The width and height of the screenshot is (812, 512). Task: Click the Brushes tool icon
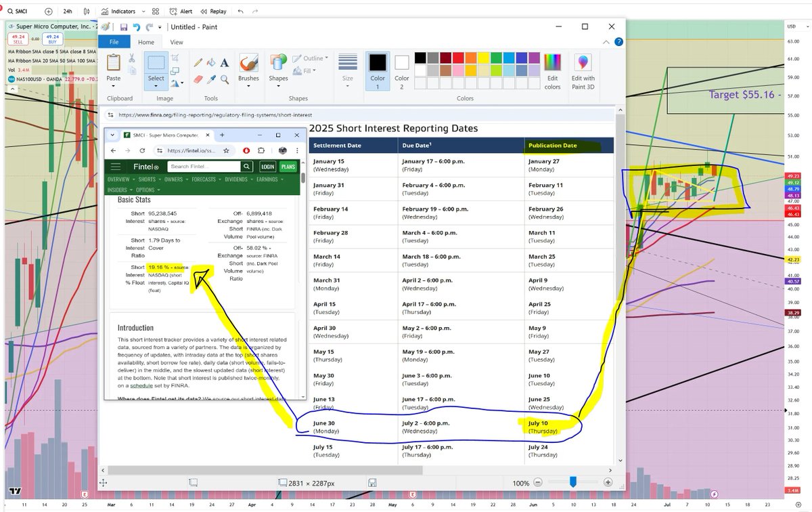pos(248,63)
